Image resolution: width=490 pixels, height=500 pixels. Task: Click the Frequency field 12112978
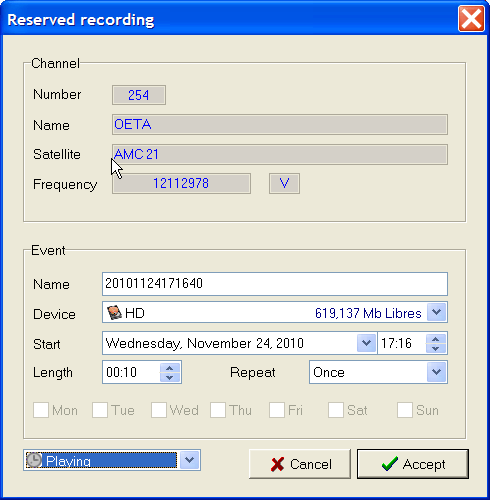click(181, 183)
